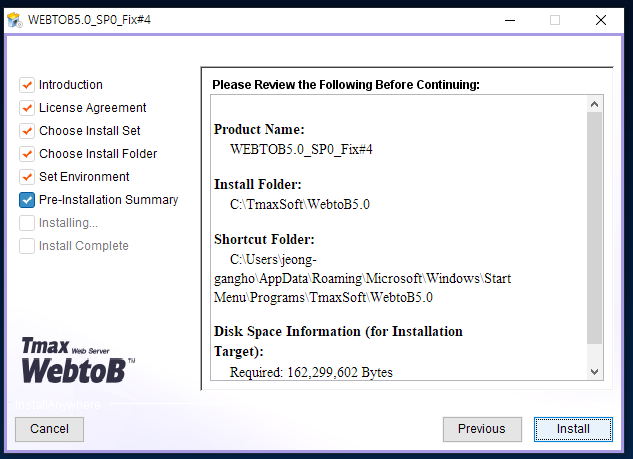Click the Choose Install Folder step checkmark
The image size is (633, 459).
coord(27,154)
